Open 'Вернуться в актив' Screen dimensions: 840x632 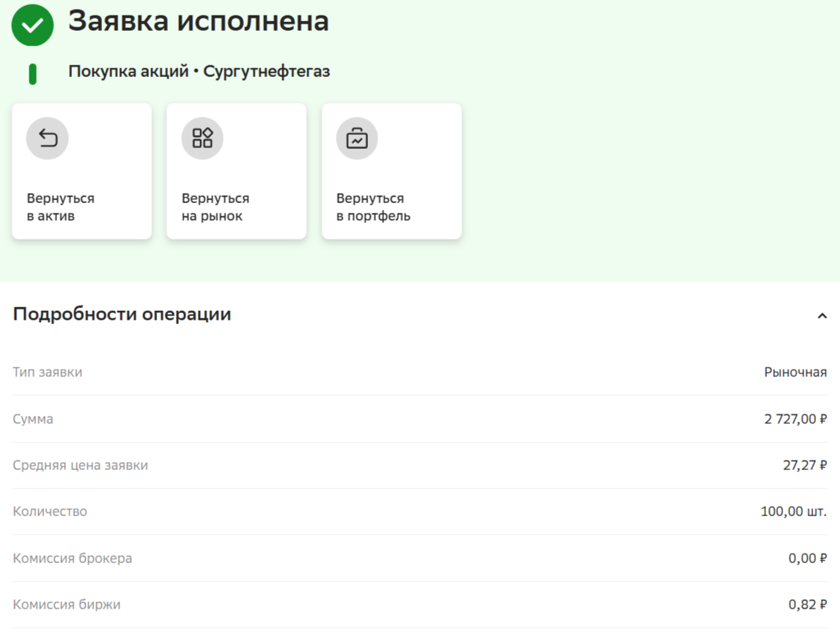coord(81,170)
